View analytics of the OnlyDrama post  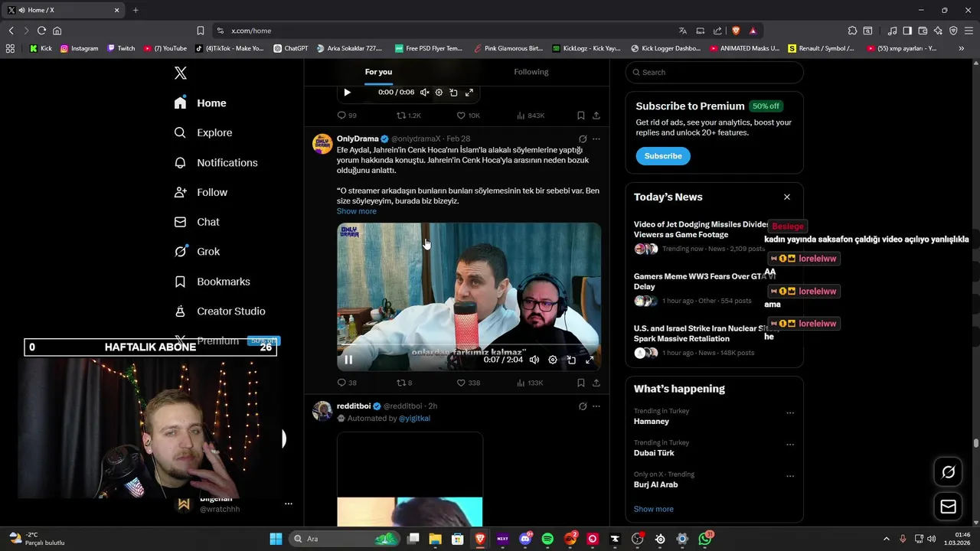[530, 383]
